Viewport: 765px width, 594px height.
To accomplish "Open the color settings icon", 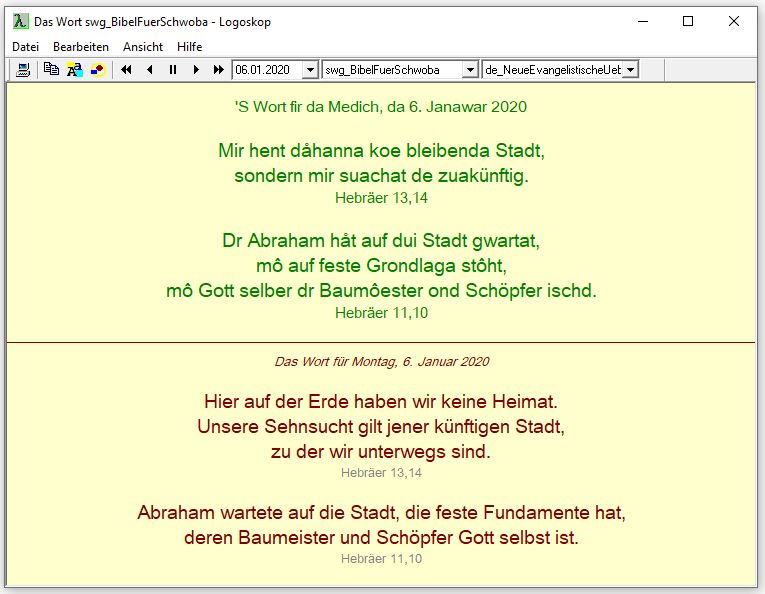I will click(98, 70).
